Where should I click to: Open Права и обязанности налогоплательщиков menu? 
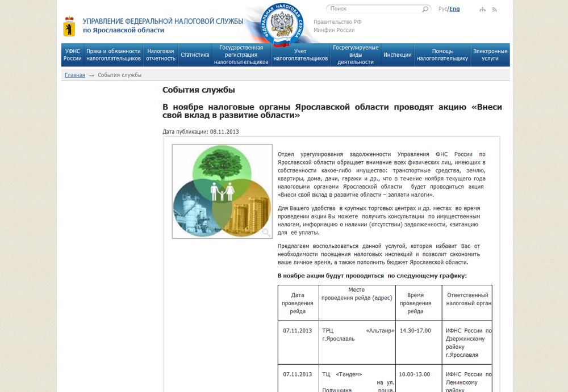click(114, 54)
